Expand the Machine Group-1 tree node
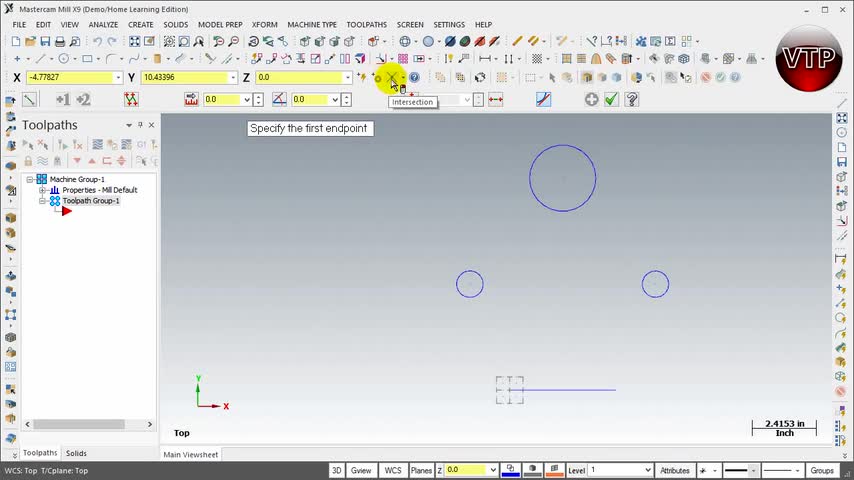 click(30, 179)
